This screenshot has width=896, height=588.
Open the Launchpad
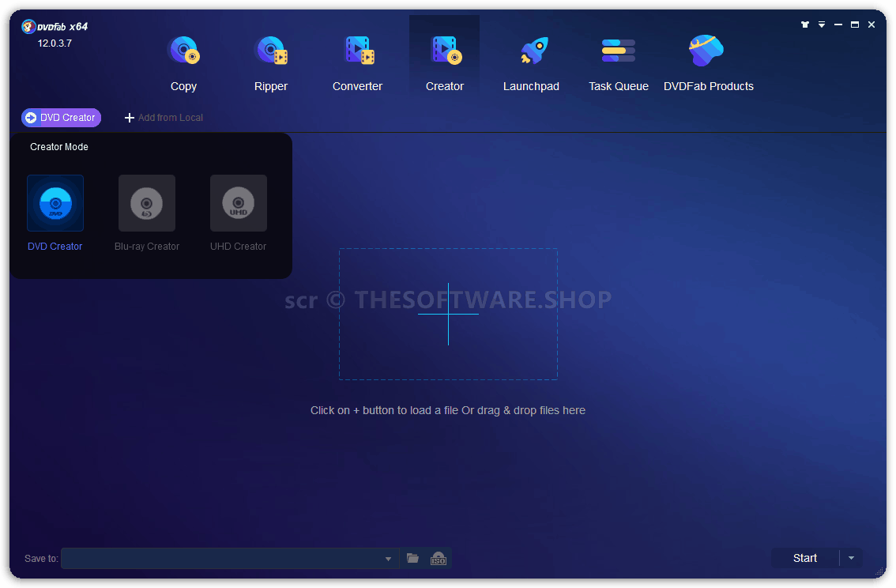(532, 63)
